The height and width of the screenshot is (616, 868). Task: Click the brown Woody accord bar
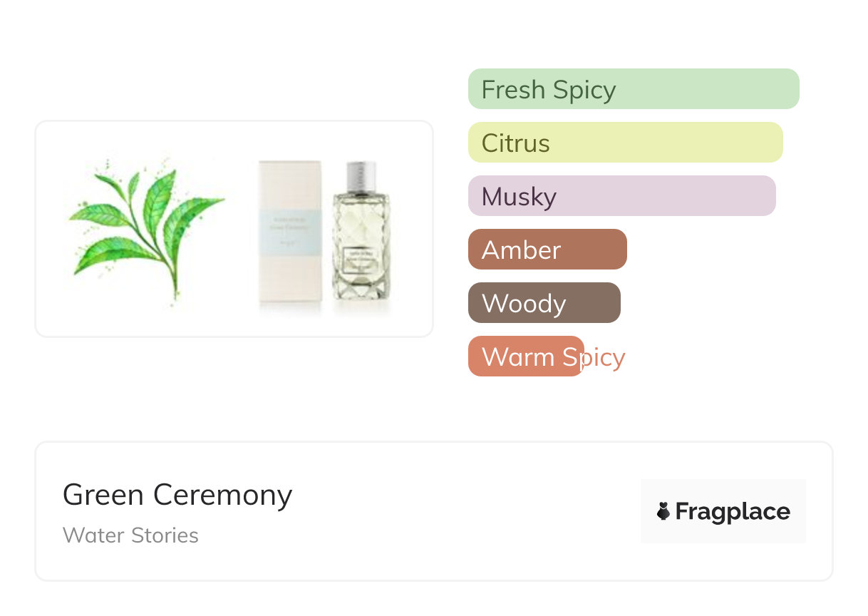click(544, 303)
